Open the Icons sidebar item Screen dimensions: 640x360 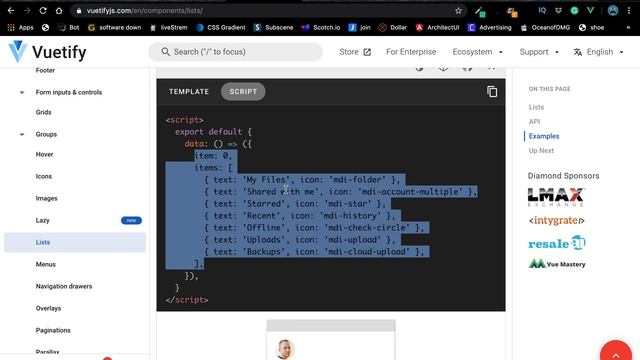[44, 176]
